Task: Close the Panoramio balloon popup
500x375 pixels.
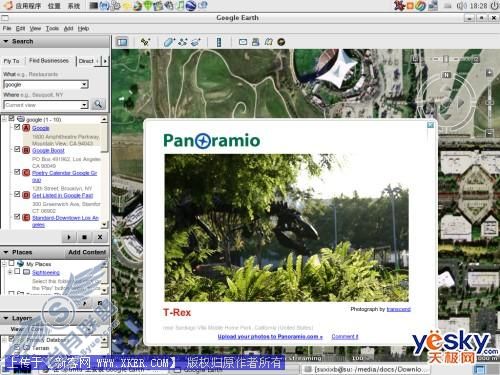Action: click(x=431, y=125)
